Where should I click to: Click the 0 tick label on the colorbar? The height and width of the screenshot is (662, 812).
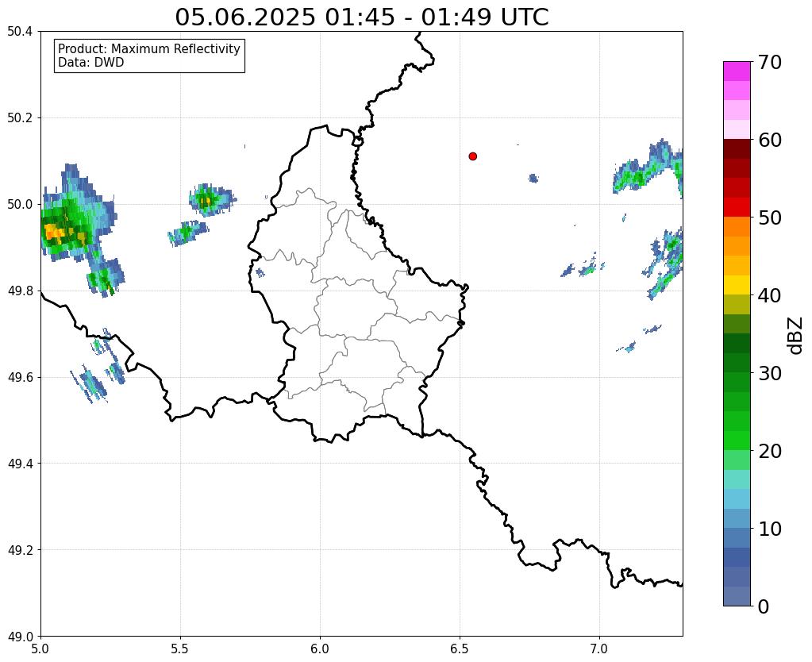764,606
